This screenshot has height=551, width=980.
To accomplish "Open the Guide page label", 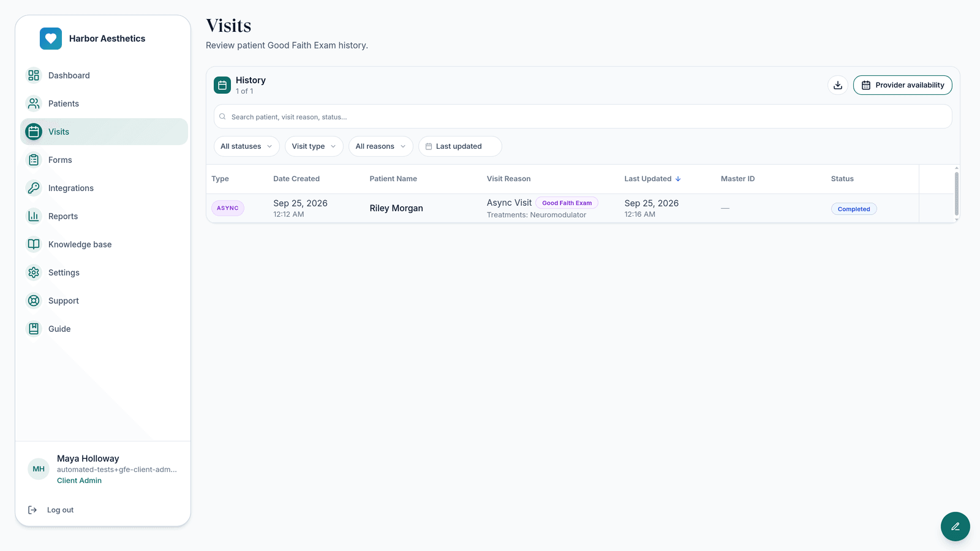I will [59, 329].
